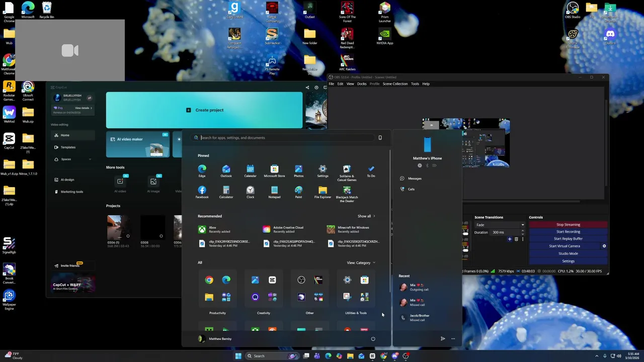Viewport: 644px width, 362px height.
Task: Open the Help menu in OBS
Action: [x=426, y=84]
